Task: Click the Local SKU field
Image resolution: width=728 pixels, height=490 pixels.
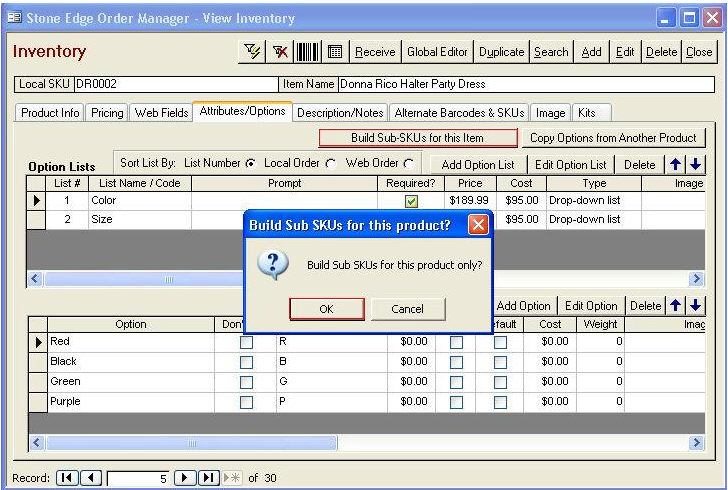Action: (176, 84)
